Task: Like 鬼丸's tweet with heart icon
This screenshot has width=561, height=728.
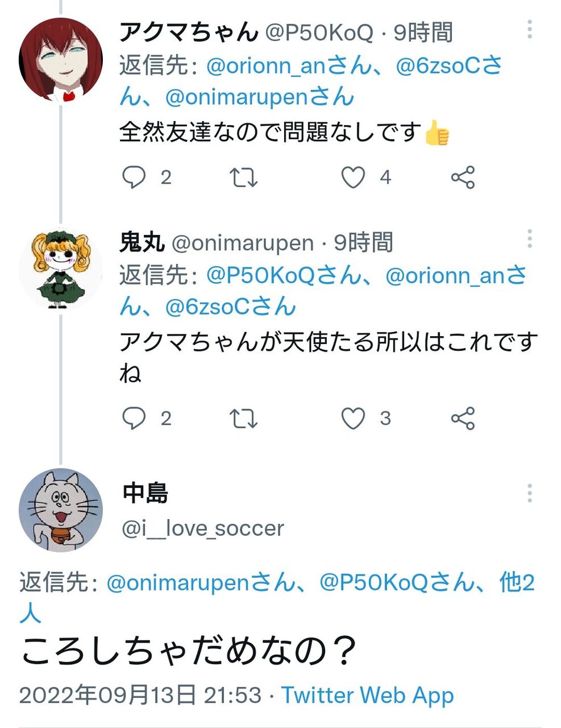Action: [352, 419]
